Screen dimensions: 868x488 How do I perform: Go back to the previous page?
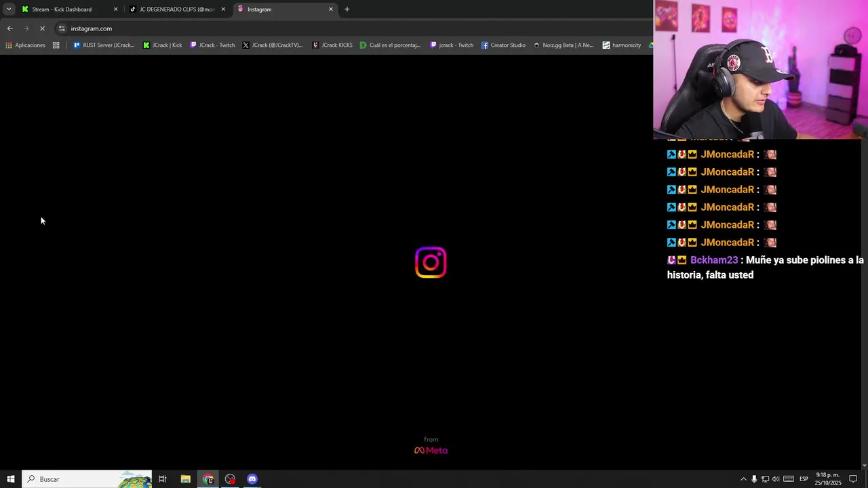coord(10,28)
